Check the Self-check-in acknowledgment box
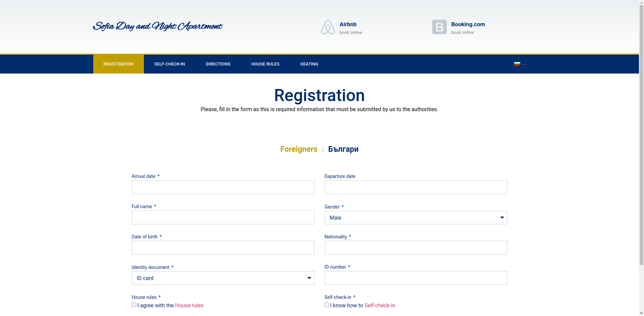644x316 pixels. click(327, 305)
